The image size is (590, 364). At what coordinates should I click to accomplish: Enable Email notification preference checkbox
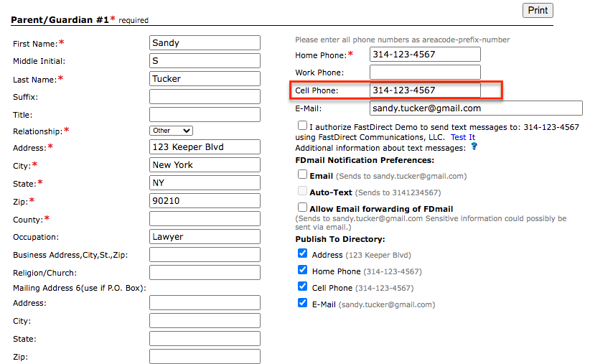(x=302, y=174)
